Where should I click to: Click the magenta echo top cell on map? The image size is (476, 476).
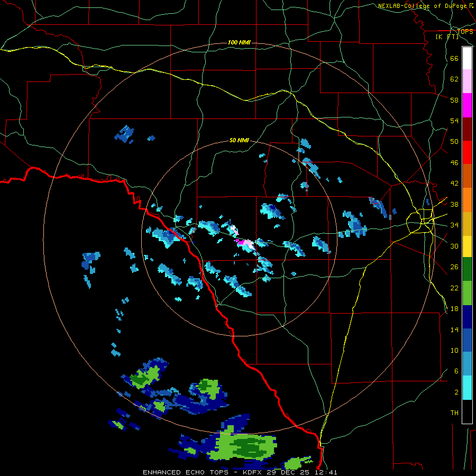pos(240,242)
